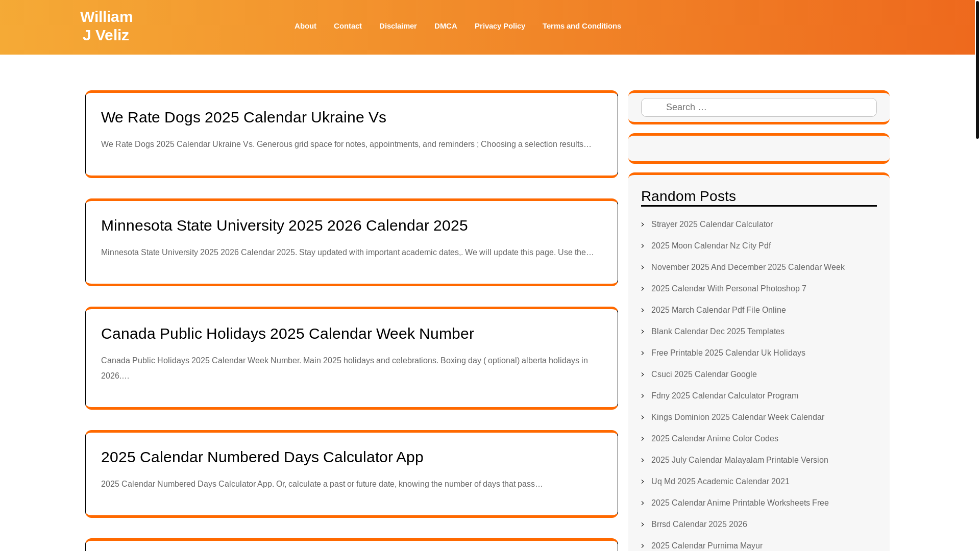The width and height of the screenshot is (980, 551).
Task: Open 2025 Calendar Purnima Mayur link
Action: click(x=706, y=545)
